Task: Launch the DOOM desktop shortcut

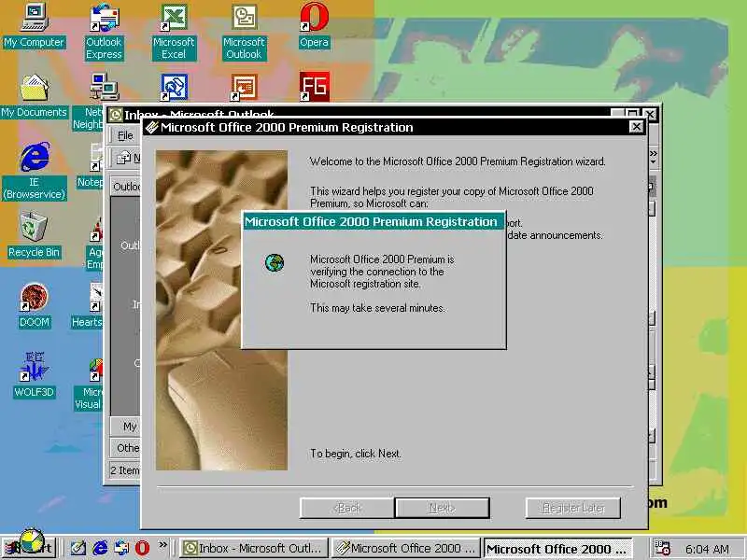Action: click(x=34, y=306)
